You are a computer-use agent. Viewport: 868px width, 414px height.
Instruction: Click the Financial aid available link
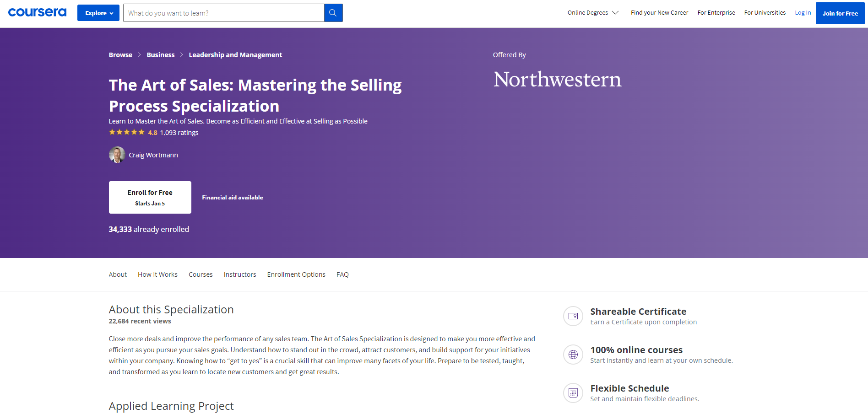(233, 198)
